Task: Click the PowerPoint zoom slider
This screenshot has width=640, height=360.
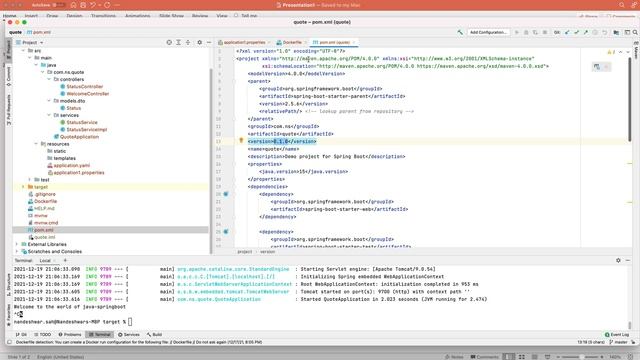Action: 582,357
